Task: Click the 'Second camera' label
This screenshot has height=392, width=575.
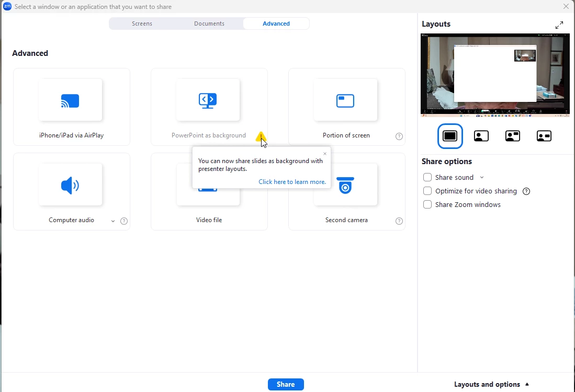Action: coord(346,220)
